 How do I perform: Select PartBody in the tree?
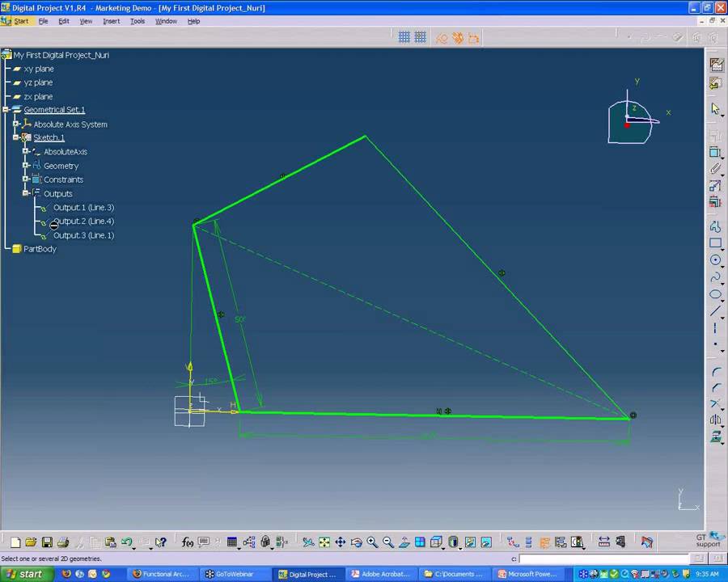[x=40, y=249]
